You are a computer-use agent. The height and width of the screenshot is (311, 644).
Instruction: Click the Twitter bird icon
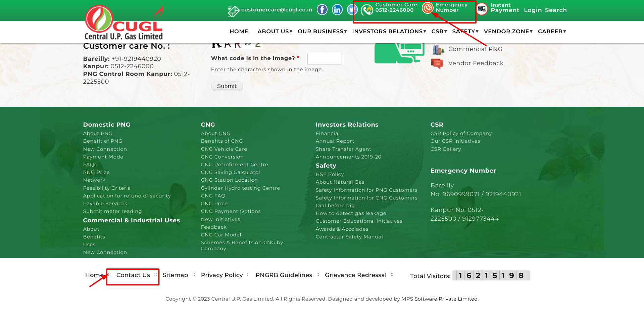351,10
